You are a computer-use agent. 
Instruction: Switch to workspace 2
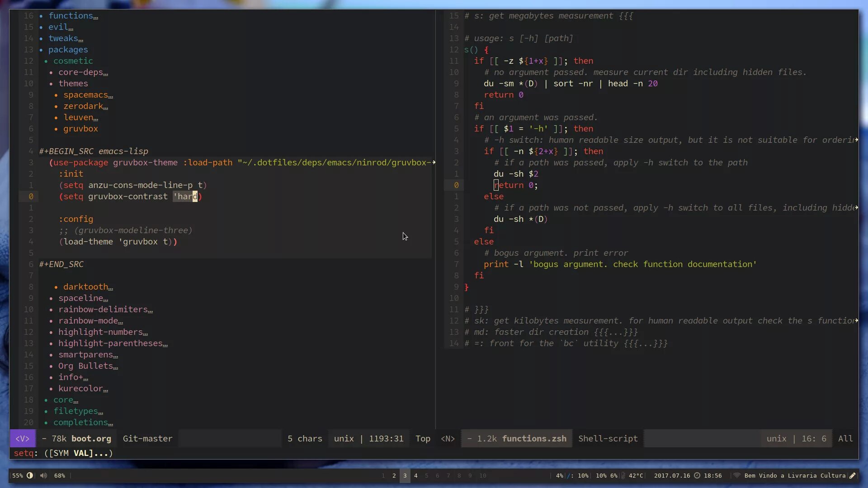pos(394,475)
